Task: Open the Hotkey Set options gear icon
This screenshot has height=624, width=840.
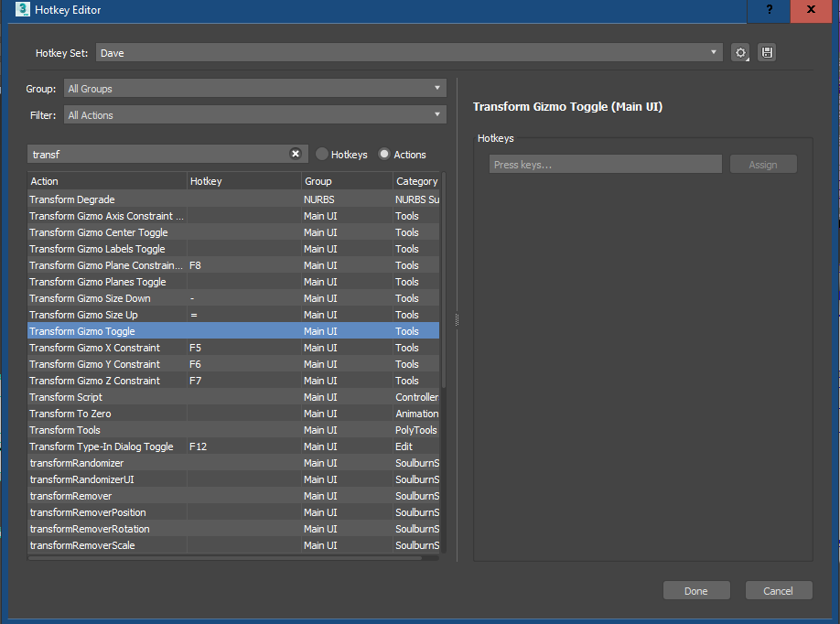Action: [740, 52]
